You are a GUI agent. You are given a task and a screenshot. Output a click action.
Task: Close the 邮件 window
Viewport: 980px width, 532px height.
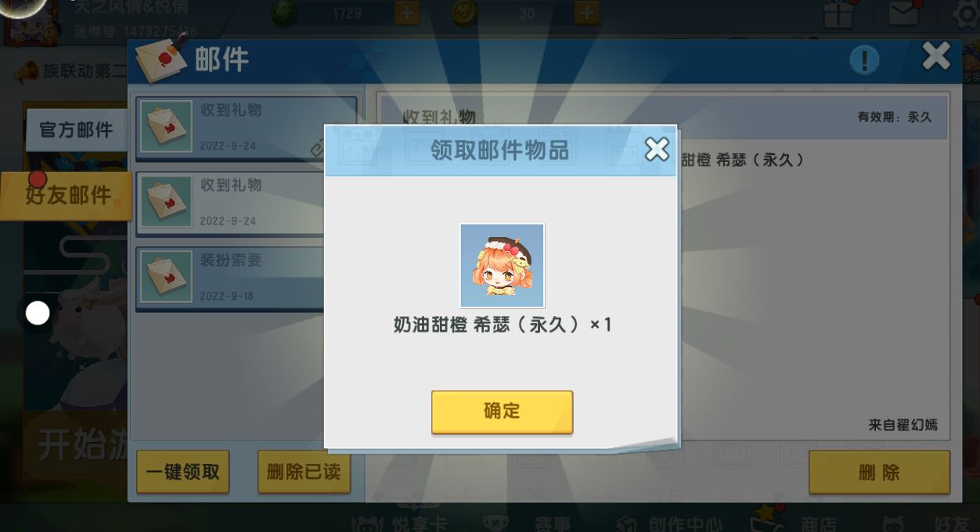click(936, 56)
